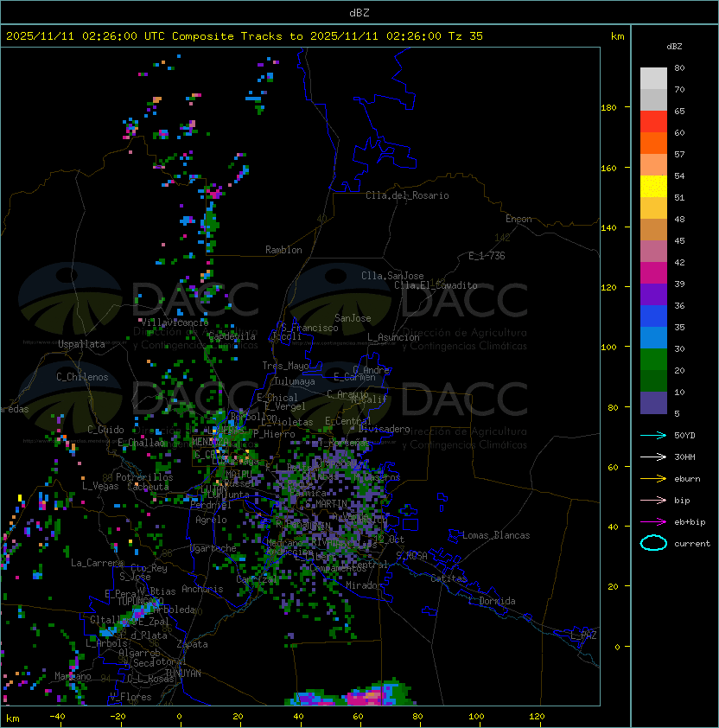
Task: Click the 'Clla.del_Rosario' map label
Action: pos(407,195)
